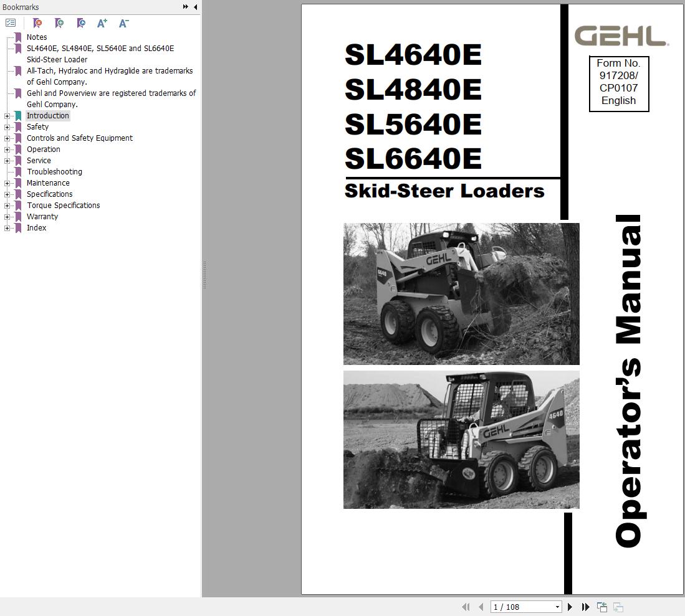Select the Specifications bookmark
Image resolution: width=685 pixels, height=616 pixels.
click(x=49, y=194)
